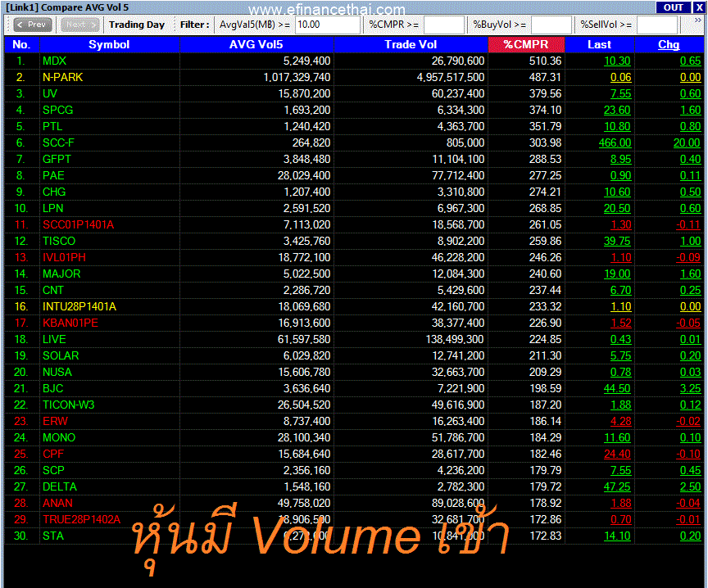This screenshot has width=708, height=588.
Task: Open last price 44.50 for BJC
Action: click(x=617, y=388)
